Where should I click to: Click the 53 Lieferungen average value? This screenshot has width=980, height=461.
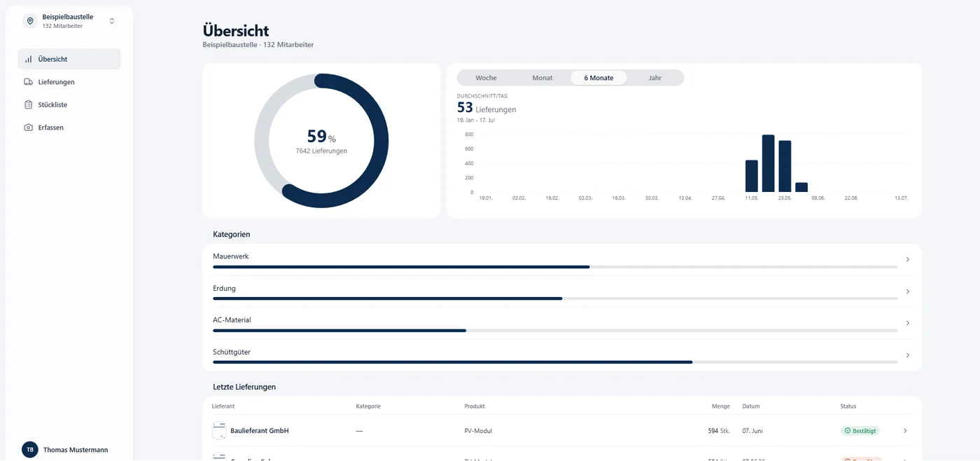(486, 108)
